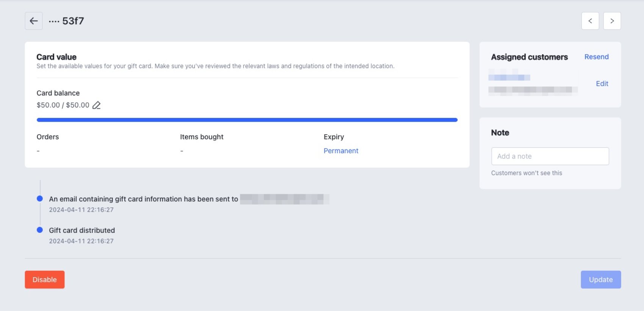Edit the assigned customer
Viewport: 644px width, 311px height.
(602, 84)
